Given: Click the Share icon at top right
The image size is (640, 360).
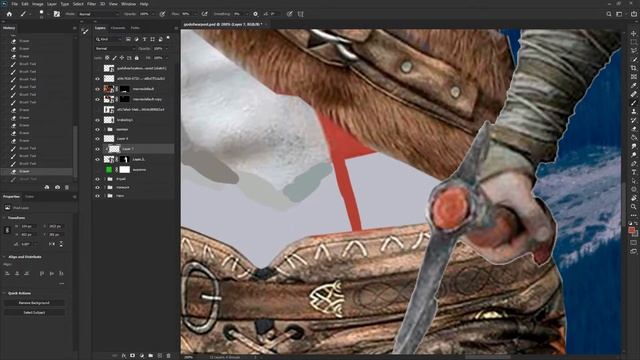Looking at the screenshot, I should coord(634,14).
